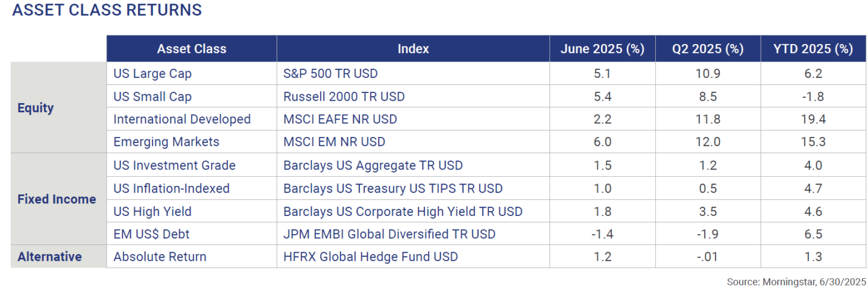Select the Fixed Income category cell

click(57, 199)
